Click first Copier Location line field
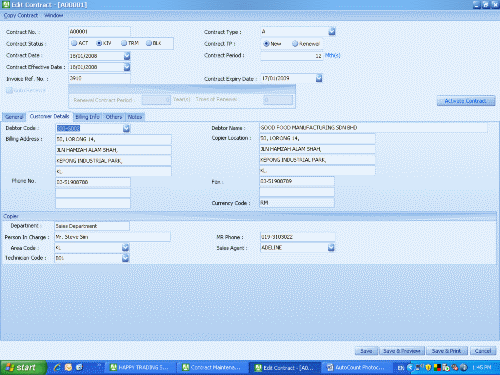The image size is (500, 375). (x=317, y=138)
